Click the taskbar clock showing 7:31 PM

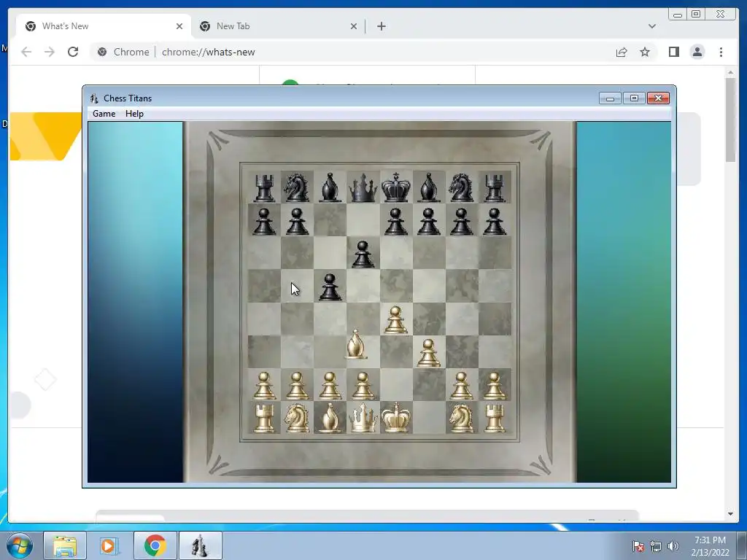point(710,546)
